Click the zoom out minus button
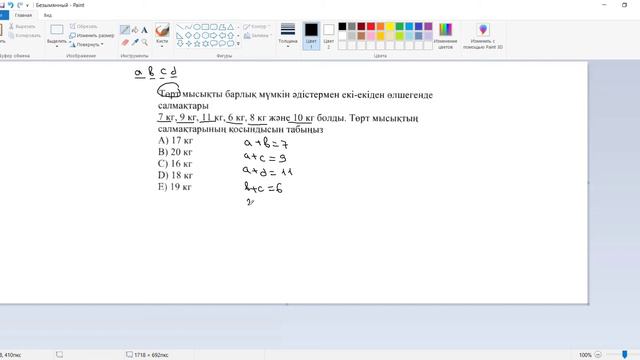Image resolution: width=640 pixels, height=360 pixels. click(598, 355)
